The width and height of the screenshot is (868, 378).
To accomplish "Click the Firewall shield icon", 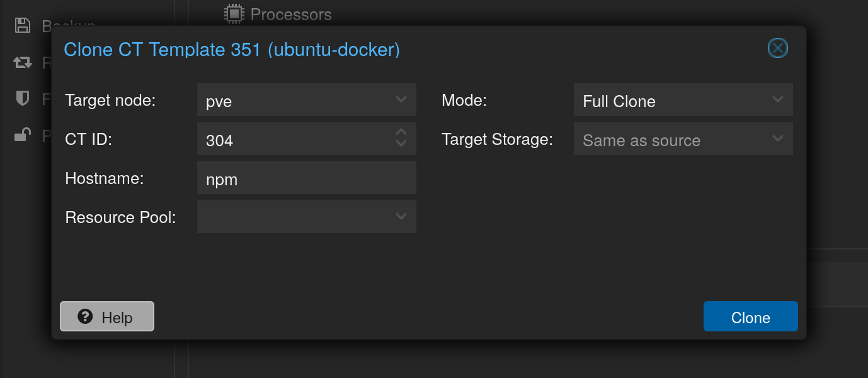I will (23, 98).
